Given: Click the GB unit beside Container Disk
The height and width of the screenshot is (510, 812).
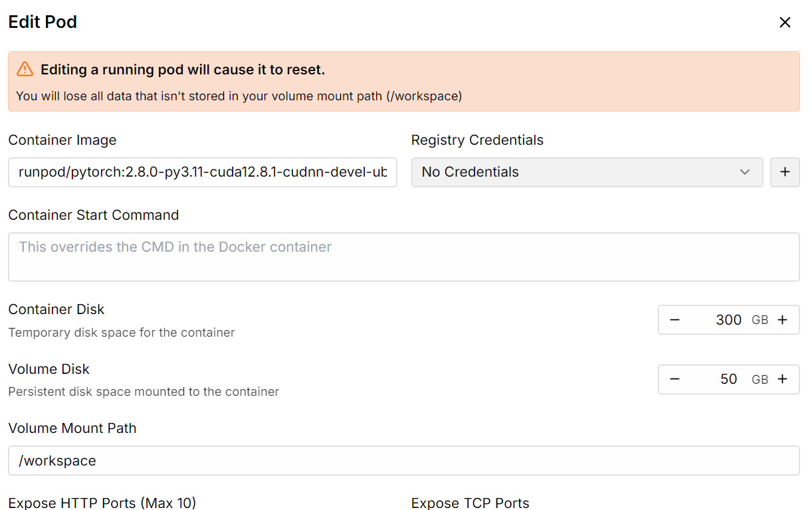Looking at the screenshot, I should pyautogui.click(x=760, y=320).
